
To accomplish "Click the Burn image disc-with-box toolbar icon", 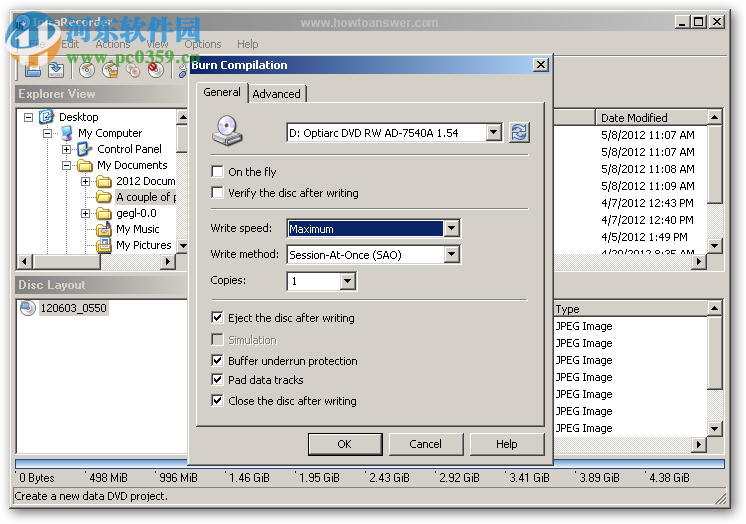I will 110,70.
